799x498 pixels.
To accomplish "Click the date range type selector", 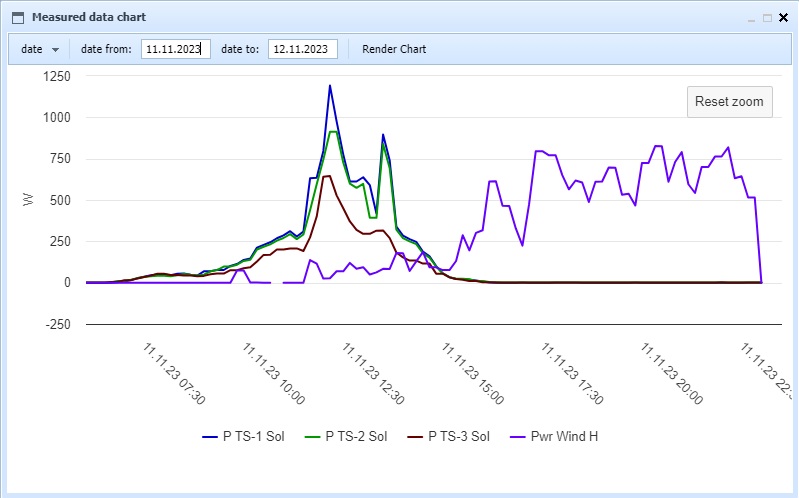I will tap(40, 49).
